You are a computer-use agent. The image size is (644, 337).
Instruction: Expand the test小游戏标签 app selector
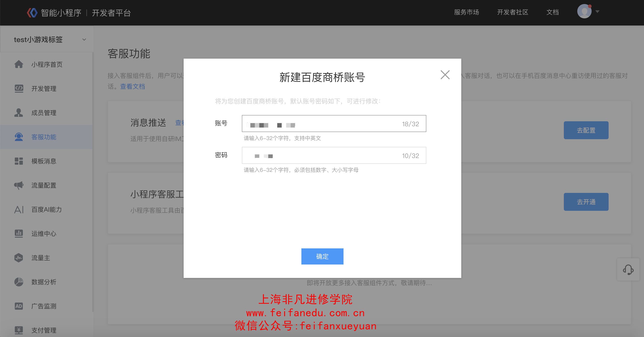[x=84, y=39]
